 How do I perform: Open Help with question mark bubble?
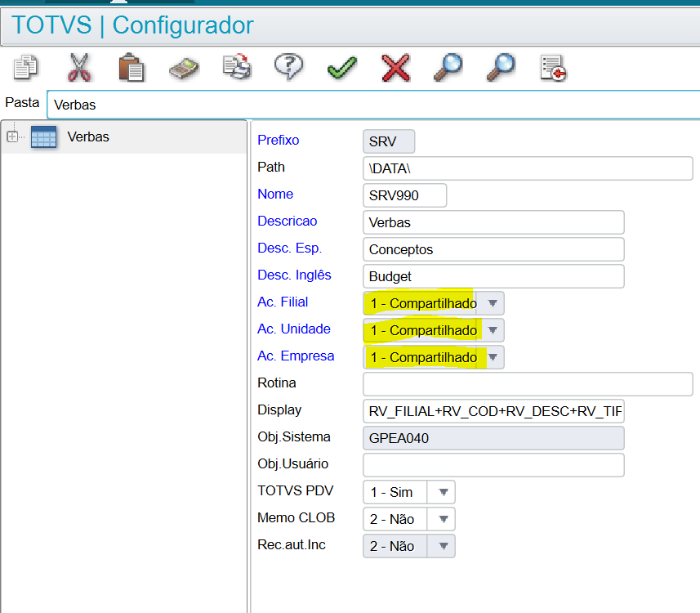point(288,67)
